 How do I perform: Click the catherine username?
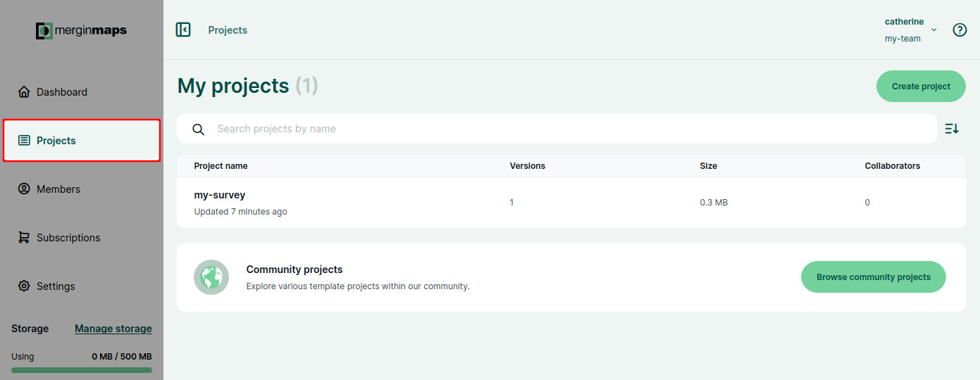(905, 22)
